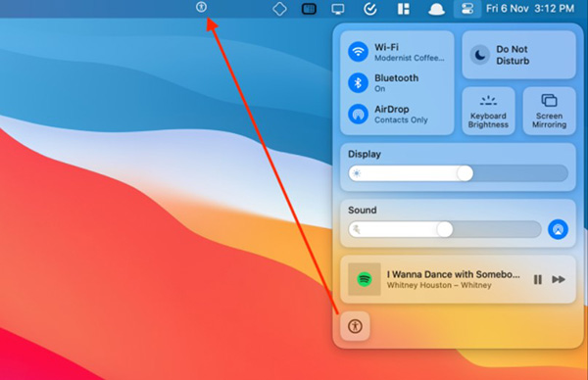Open the display monitor menu bar icon

point(338,9)
